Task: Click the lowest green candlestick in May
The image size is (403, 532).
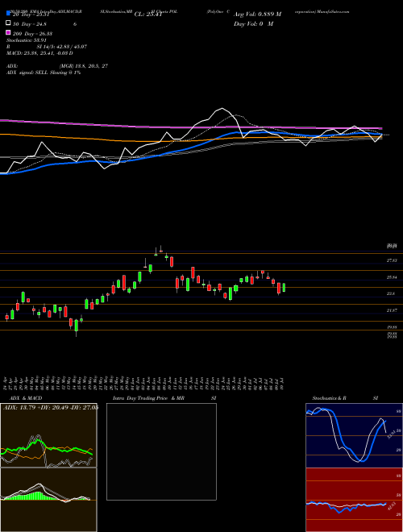Action: point(77,326)
